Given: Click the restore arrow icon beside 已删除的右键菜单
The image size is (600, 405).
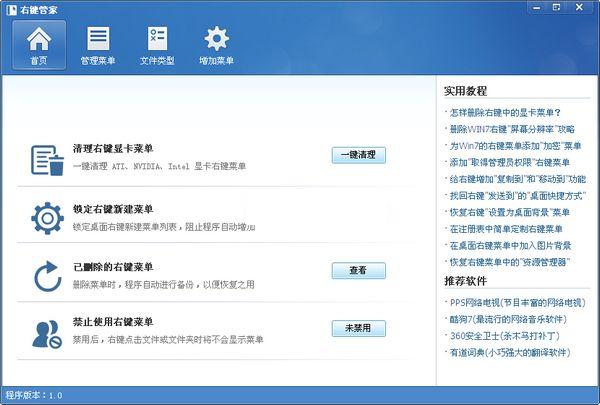Looking at the screenshot, I should [46, 274].
